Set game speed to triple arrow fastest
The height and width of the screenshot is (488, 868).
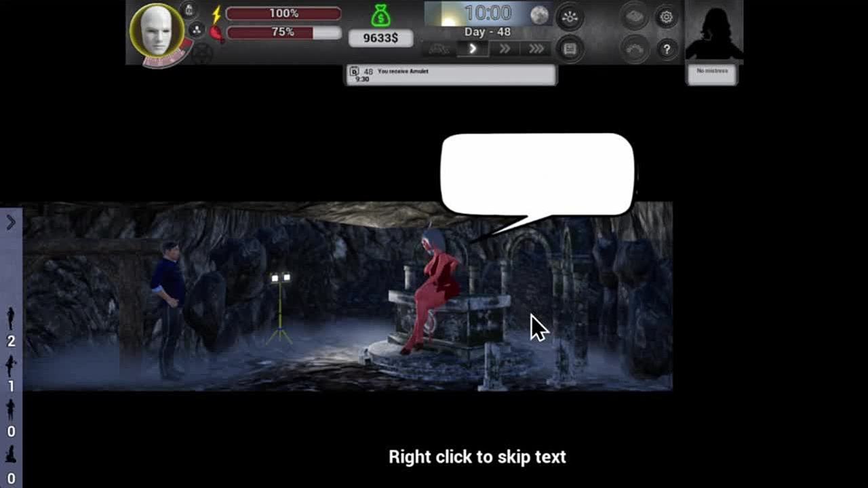point(536,49)
